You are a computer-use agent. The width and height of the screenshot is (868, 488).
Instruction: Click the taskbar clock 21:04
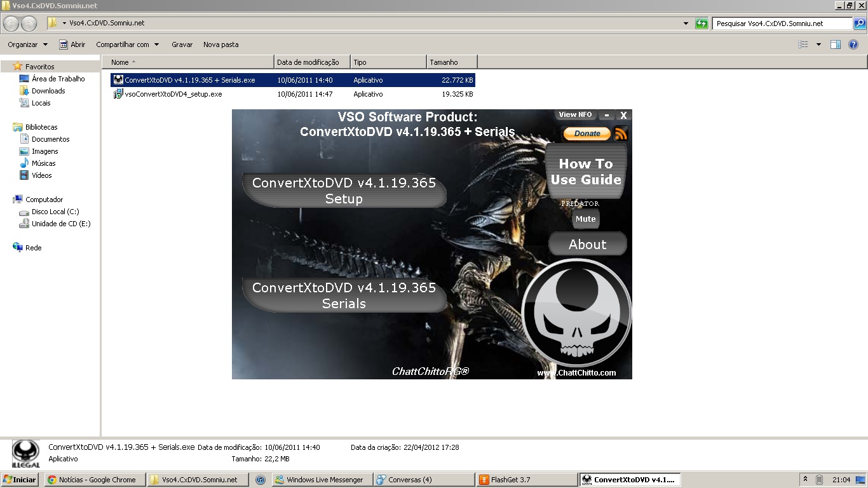841,480
